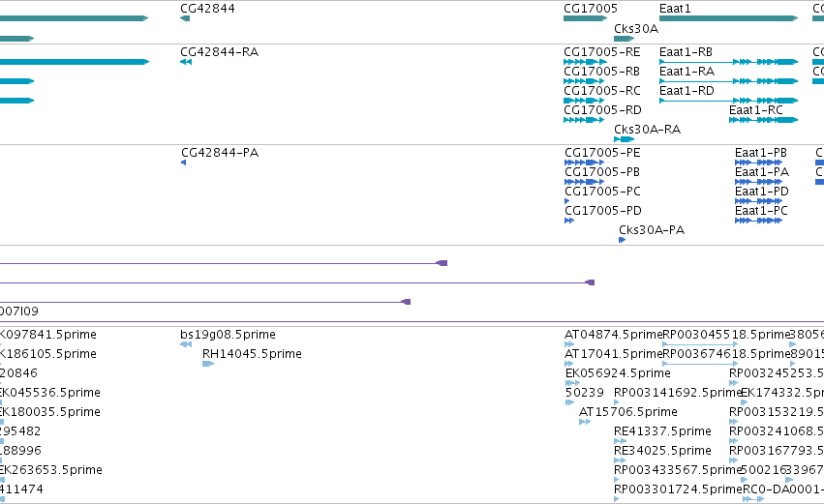
Task: Click the Cks30A-PA protein label
Action: click(652, 230)
